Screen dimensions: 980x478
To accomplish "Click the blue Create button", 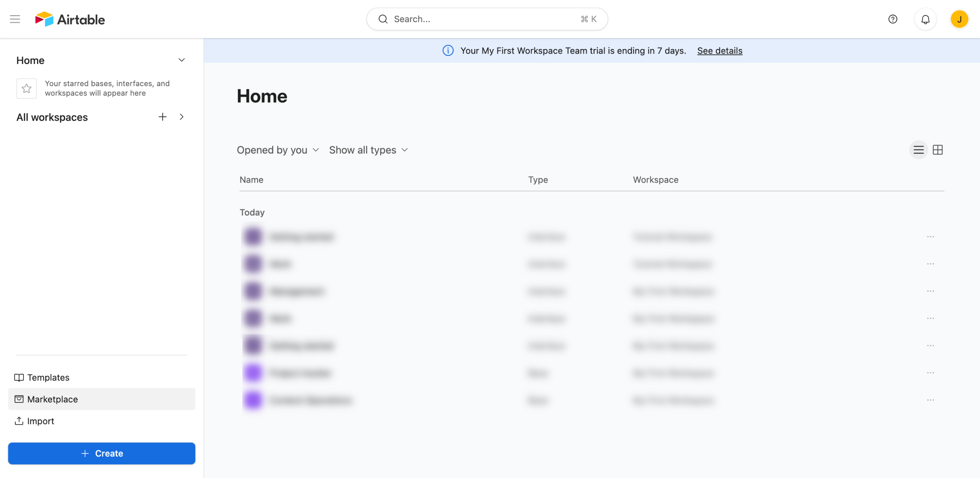I will (x=101, y=453).
